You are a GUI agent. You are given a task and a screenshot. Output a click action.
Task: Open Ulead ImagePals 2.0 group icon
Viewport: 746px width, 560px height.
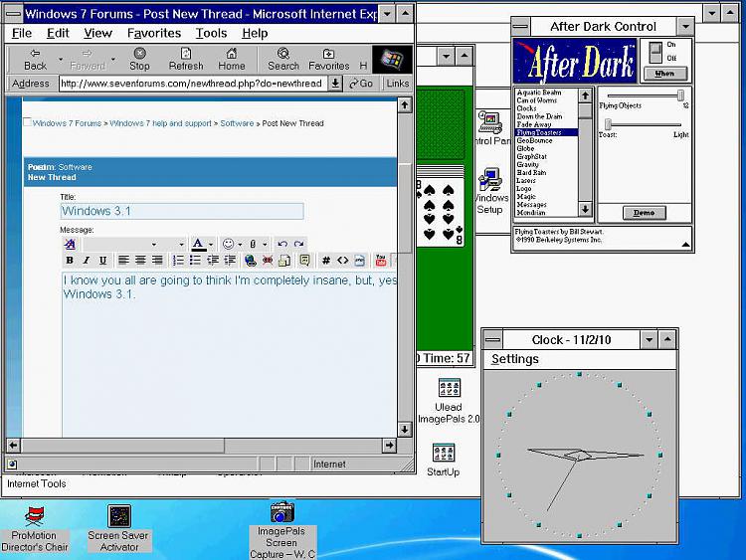click(449, 401)
